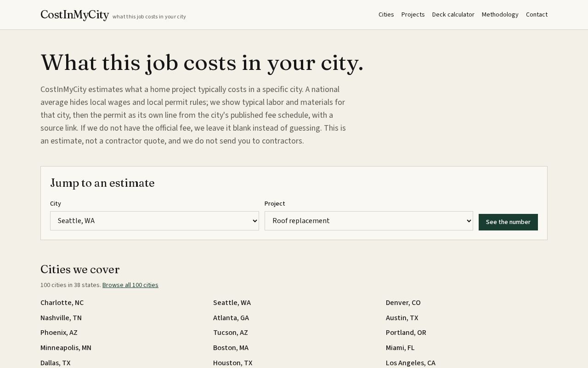
Task: Expand the Project dropdown showing Roof replacement
Action: coord(369,221)
